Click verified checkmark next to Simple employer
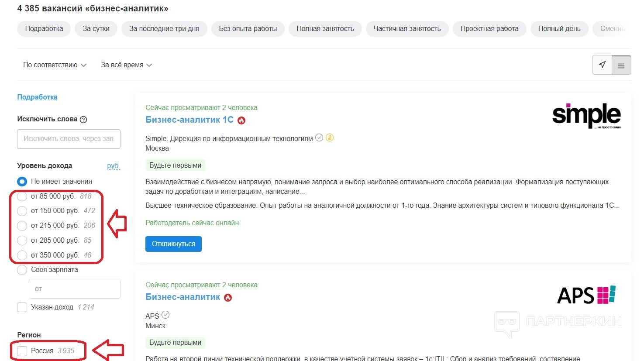 pos(319,138)
